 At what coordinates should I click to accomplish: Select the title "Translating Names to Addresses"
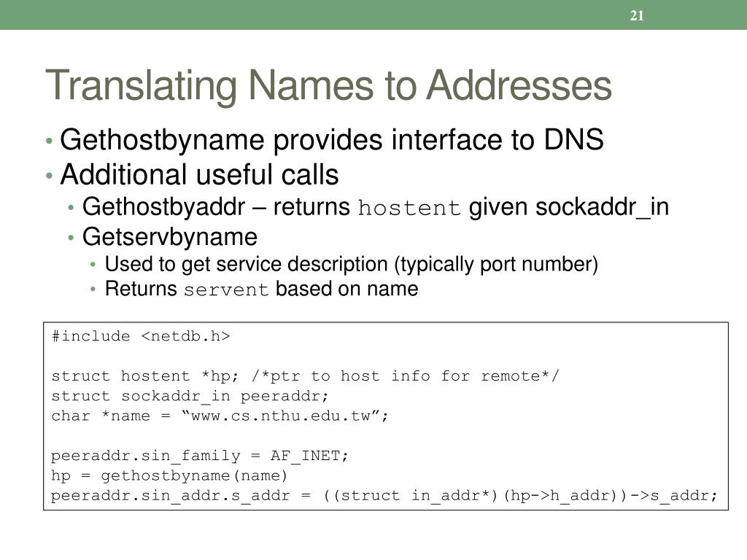[x=329, y=86]
